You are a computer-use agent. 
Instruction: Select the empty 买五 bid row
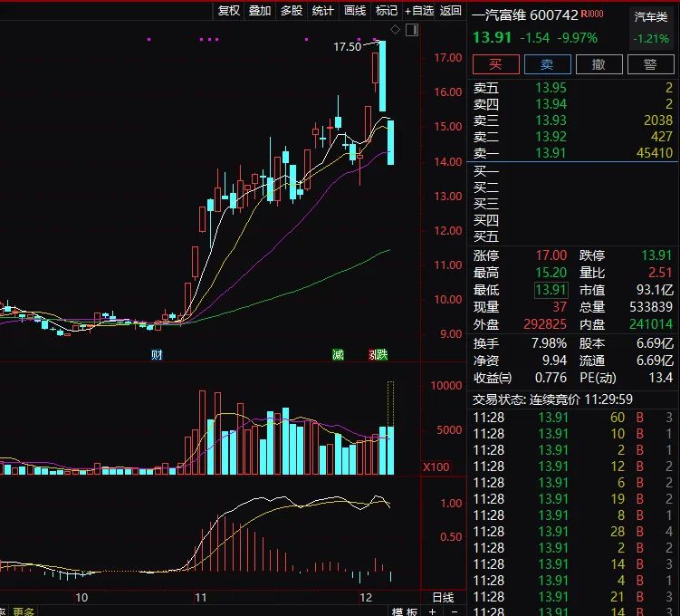pos(573,236)
